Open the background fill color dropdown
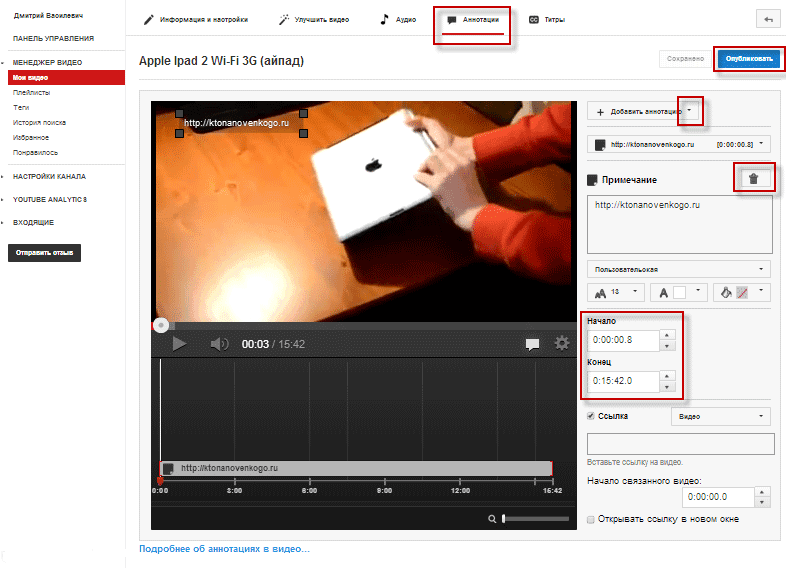The image size is (786, 568). click(x=761, y=290)
